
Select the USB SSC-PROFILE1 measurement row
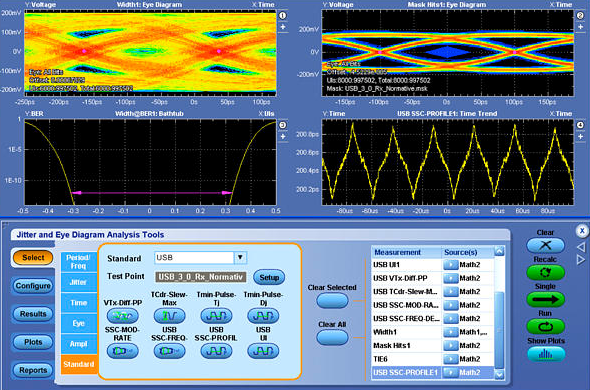(433, 373)
